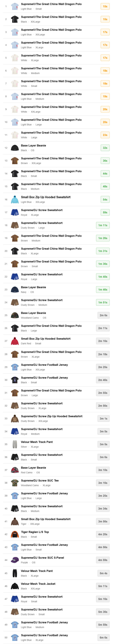Open the Velour Mesh Track Jacket title
Image resolution: width=113 pixels, height=644 pixels.
coord(38,584)
